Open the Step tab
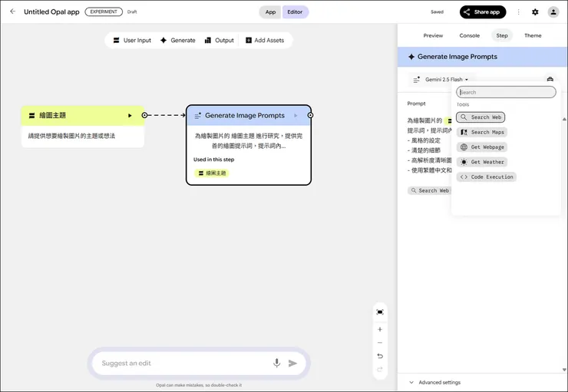This screenshot has width=568, height=392. click(502, 35)
